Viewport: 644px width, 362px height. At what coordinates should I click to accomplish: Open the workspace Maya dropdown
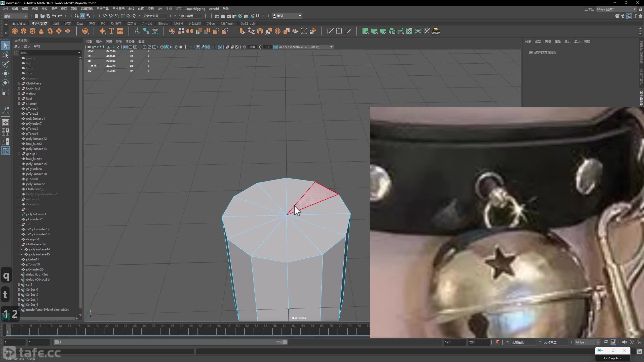(x=616, y=9)
